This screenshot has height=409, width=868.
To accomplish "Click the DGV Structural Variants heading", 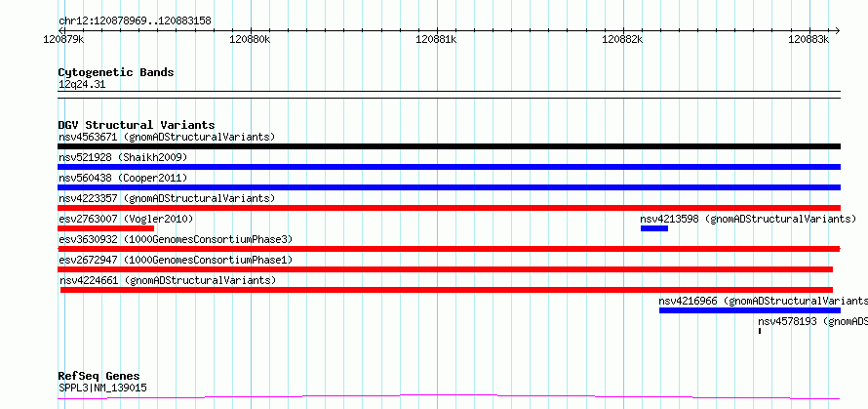I will pos(137,125).
